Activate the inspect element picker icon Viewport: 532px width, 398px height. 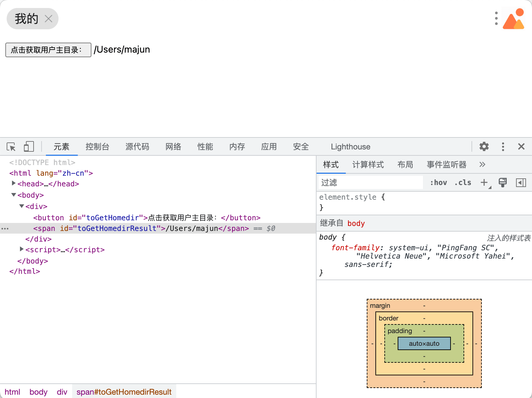click(x=11, y=147)
